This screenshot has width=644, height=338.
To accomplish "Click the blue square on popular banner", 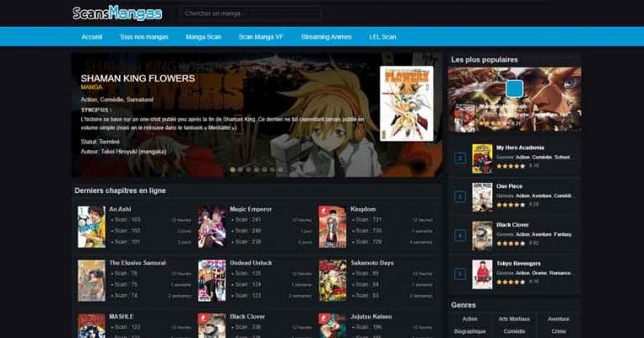I will coord(514,89).
